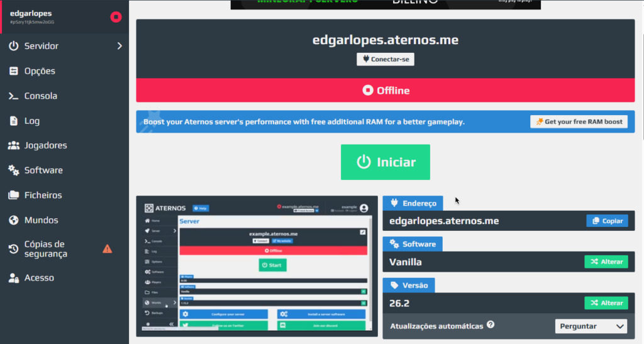Click the Servidor power icon
Viewport: 644px width, 344px height.
coord(14,46)
